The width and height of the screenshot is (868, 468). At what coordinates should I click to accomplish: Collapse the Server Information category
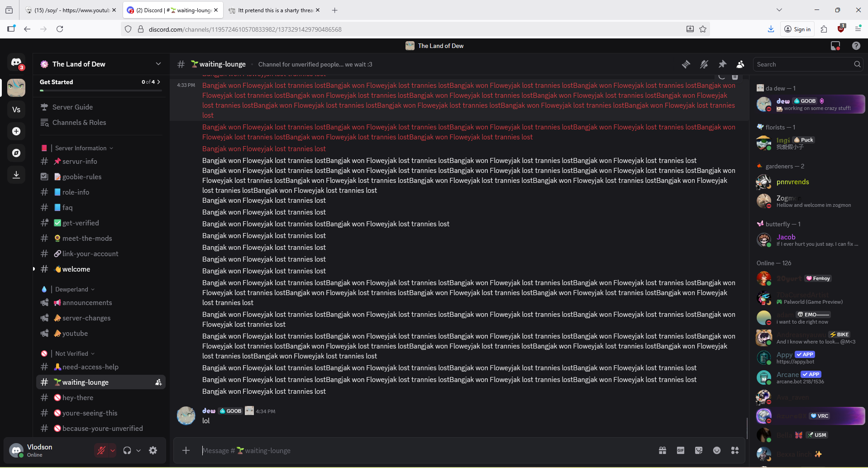[81, 148]
